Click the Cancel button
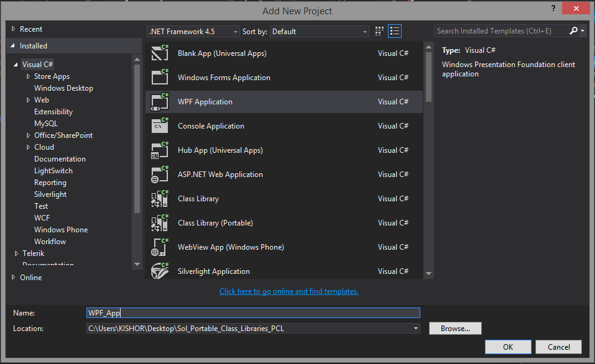Screen dimensions: 595x364 [558, 347]
